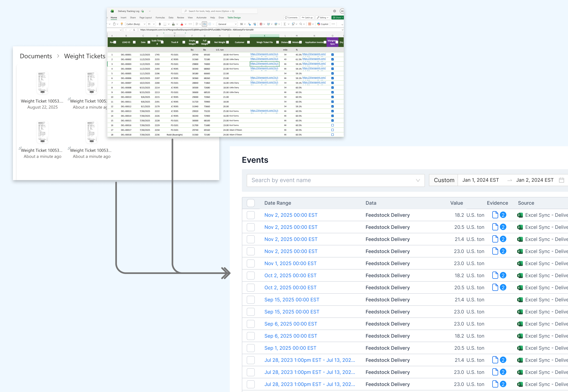Select all events with header checkbox
568x392 pixels.
pyautogui.click(x=251, y=203)
